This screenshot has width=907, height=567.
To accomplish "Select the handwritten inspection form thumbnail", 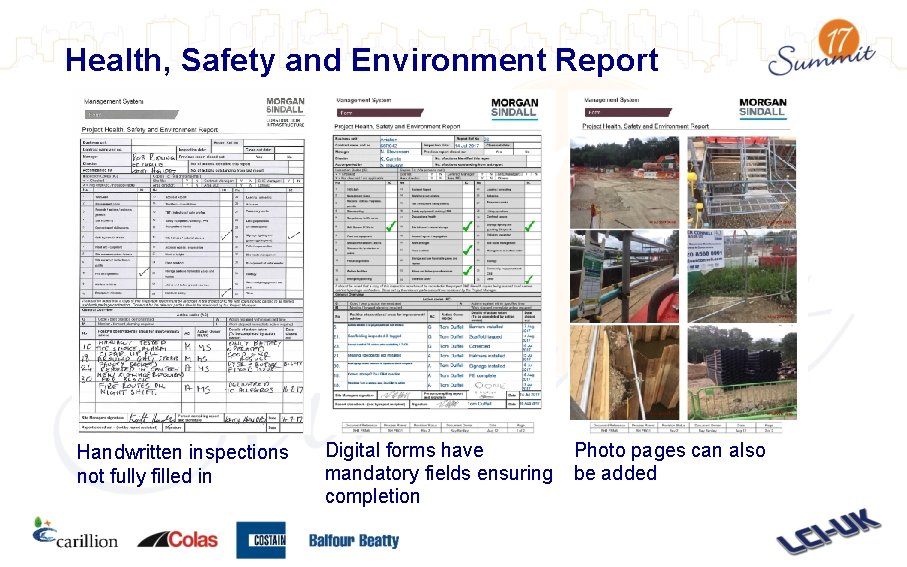I will click(191, 264).
